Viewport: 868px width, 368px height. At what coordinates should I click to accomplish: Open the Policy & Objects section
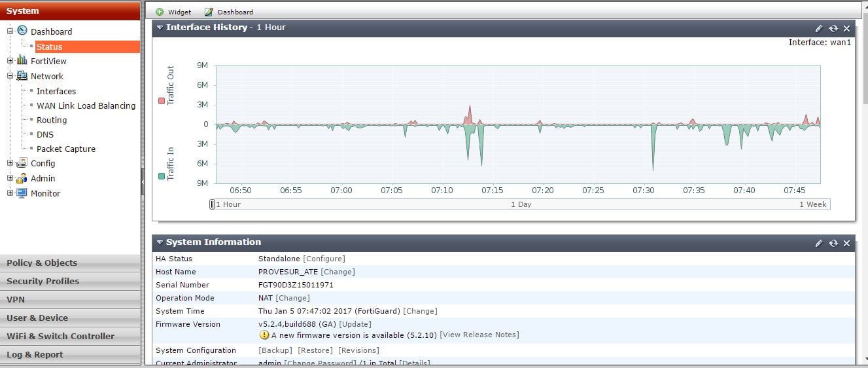(x=70, y=263)
